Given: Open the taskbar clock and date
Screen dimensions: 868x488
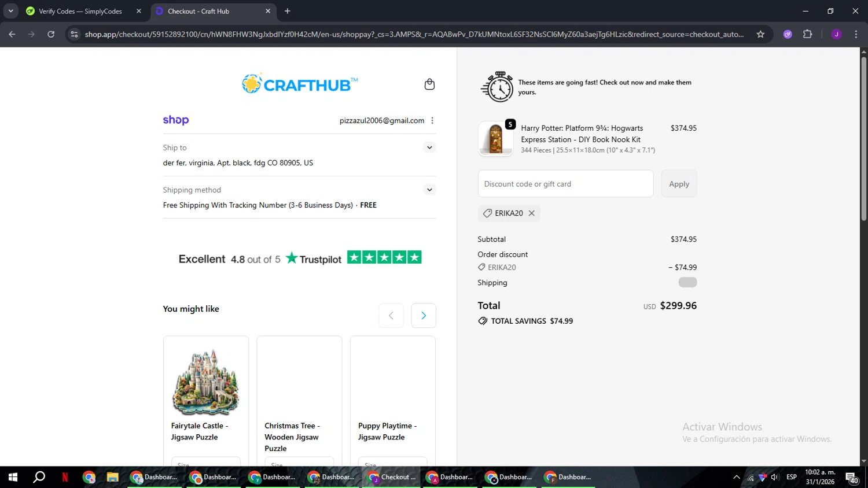Looking at the screenshot, I should pyautogui.click(x=820, y=477).
